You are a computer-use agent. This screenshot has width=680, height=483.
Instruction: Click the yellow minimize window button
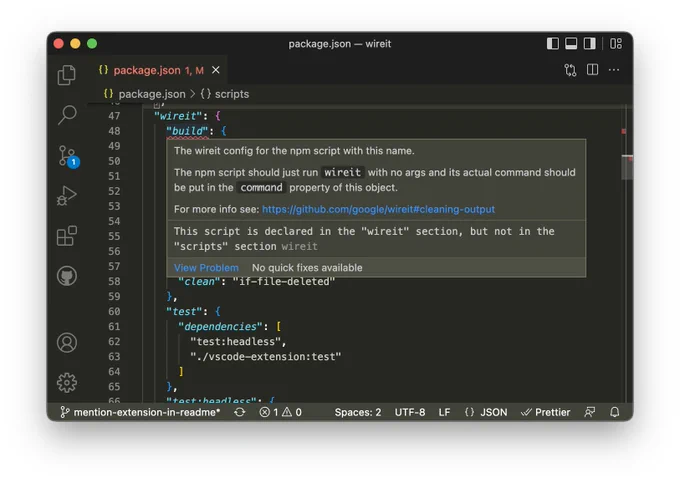point(75,44)
